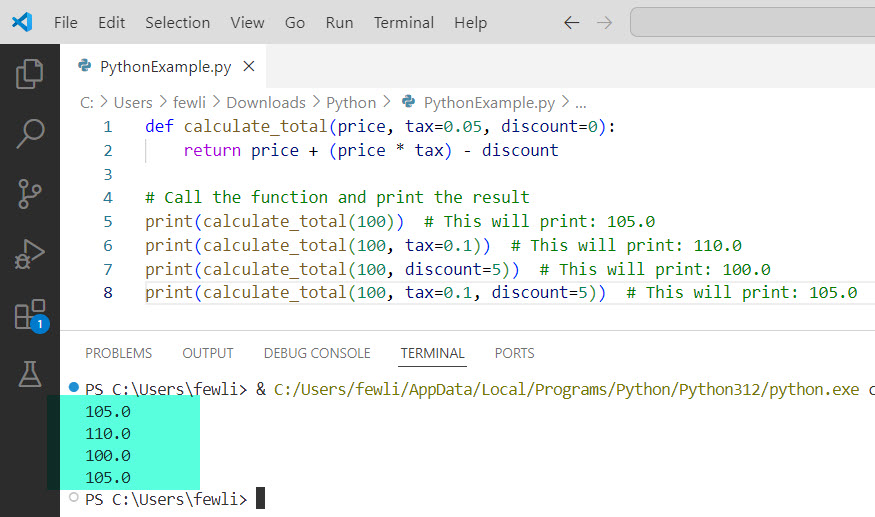Select the TERMINAL panel tab
This screenshot has width=875, height=517.
click(x=432, y=353)
